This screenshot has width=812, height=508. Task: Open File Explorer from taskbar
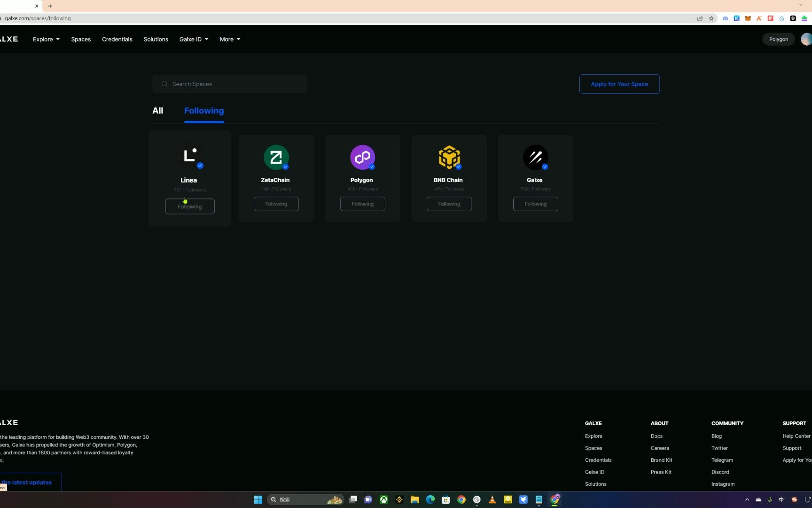point(415,500)
